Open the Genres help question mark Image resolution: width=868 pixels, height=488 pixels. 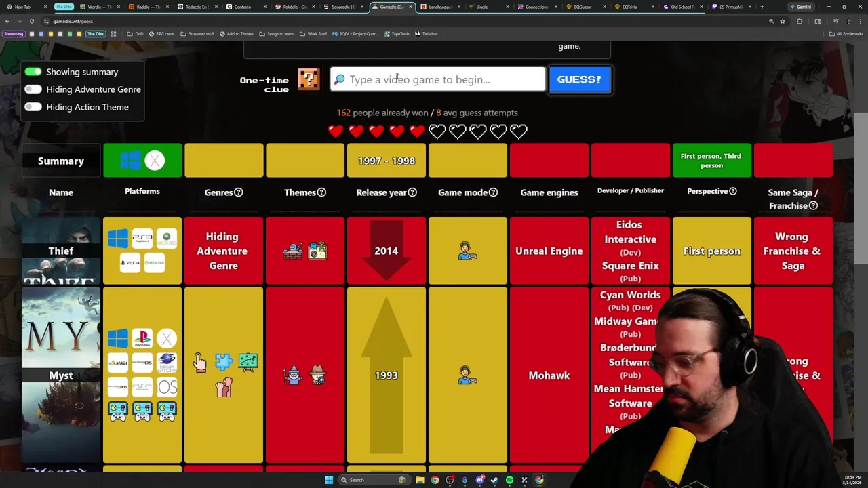point(238,192)
